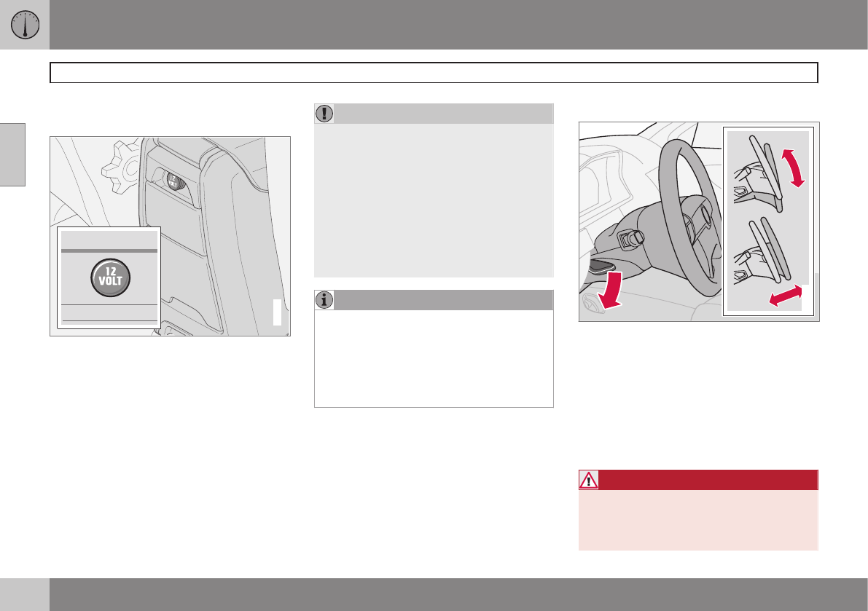Click the exclamation important notice icon
Image resolution: width=868 pixels, height=611 pixels.
point(324,114)
